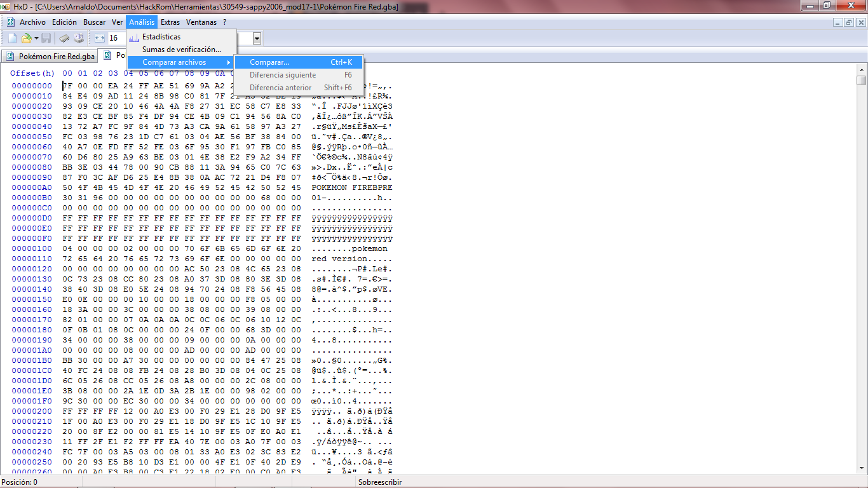Screen dimensions: 868x488
Task: Click the Open disk drive icon
Action: pos(79,38)
